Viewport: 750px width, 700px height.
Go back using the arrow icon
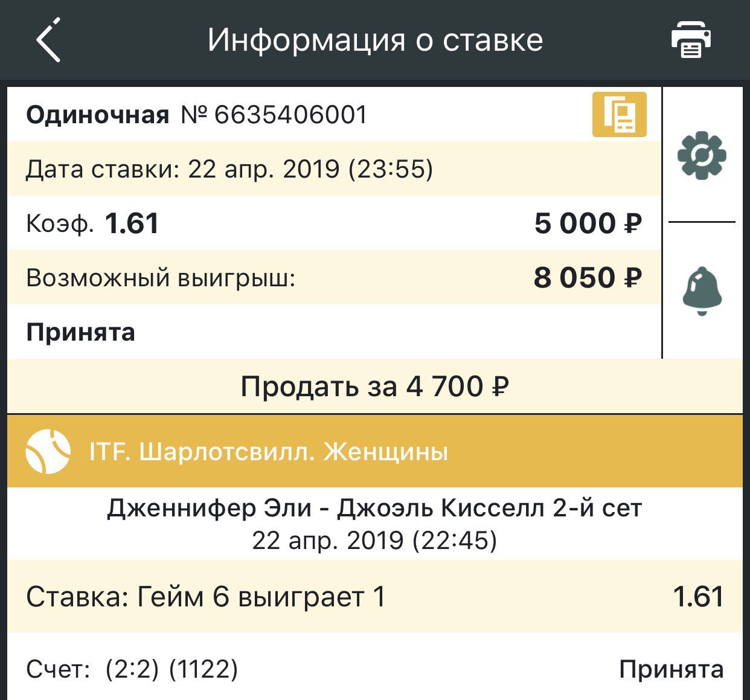pos(48,40)
